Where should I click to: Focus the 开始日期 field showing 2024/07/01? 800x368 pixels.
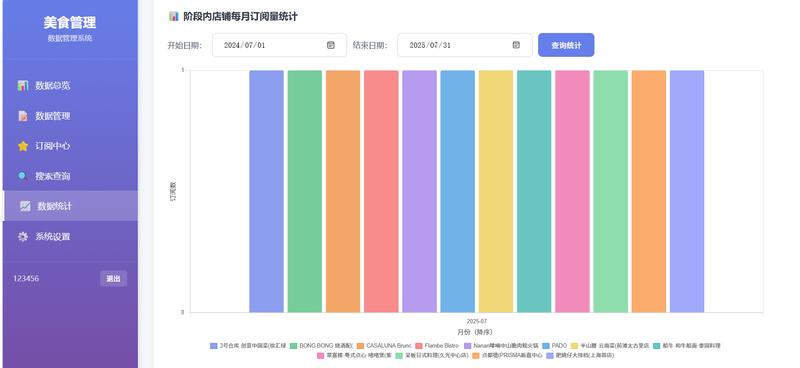coord(279,45)
